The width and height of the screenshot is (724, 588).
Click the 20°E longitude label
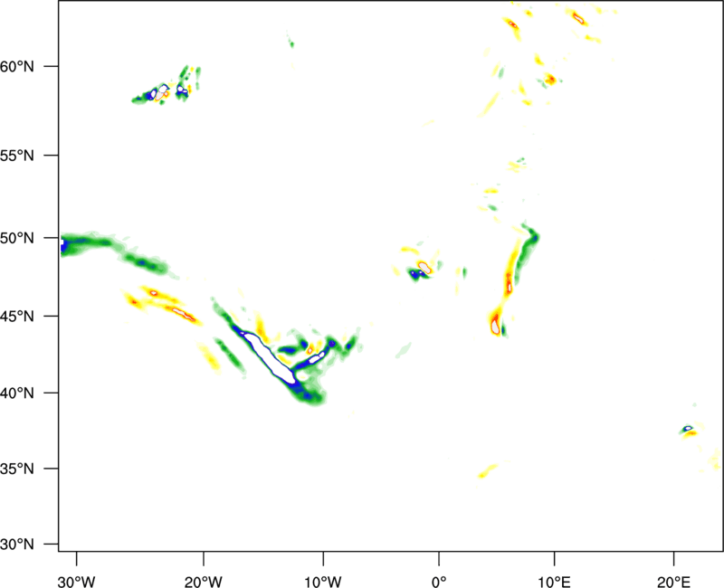pos(673,582)
